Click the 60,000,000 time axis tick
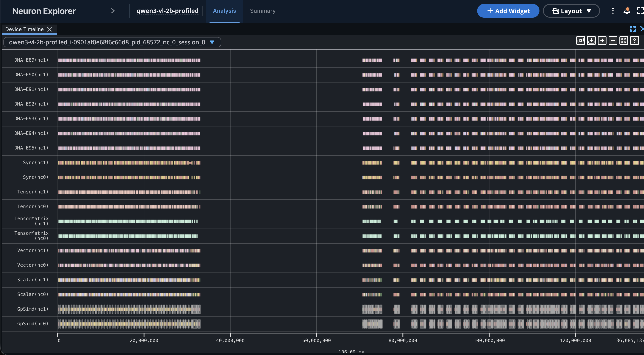This screenshot has width=644, height=355. point(316,341)
